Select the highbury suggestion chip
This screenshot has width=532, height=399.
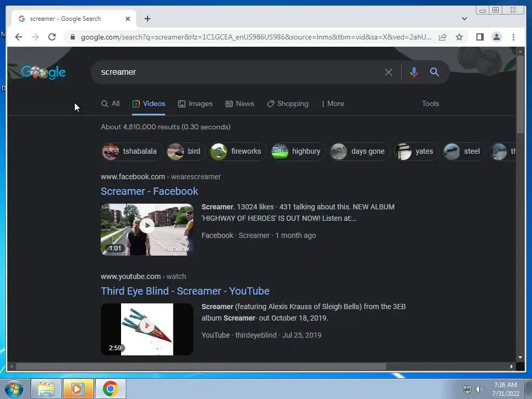click(x=298, y=151)
